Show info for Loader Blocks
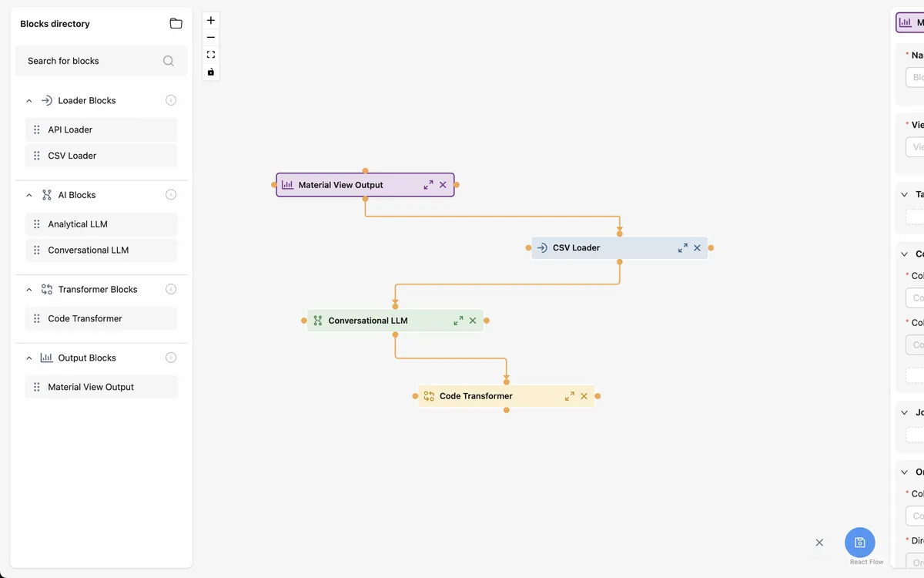Screen dimensions: 924x578 (x=171, y=100)
